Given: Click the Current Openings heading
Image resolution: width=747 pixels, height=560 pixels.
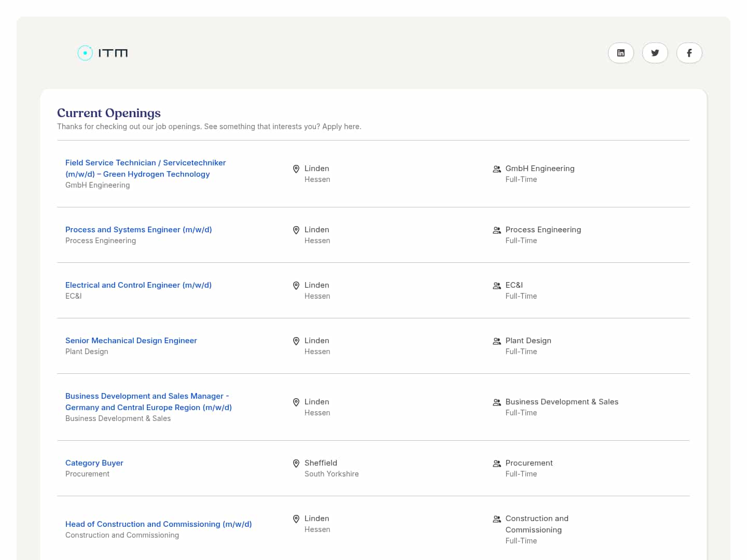Looking at the screenshot, I should [x=109, y=113].
